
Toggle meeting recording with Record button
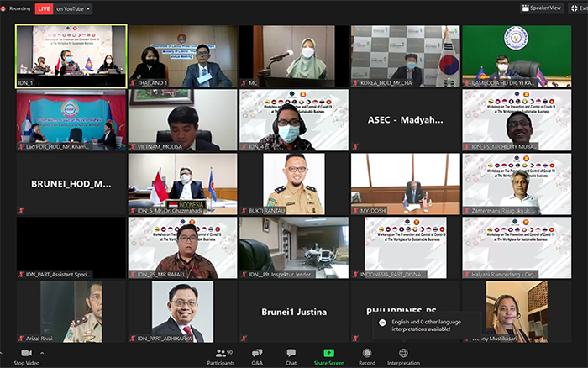tap(366, 355)
